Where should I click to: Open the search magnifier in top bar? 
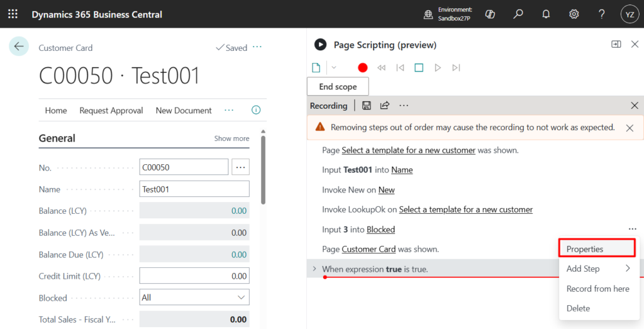(518, 14)
